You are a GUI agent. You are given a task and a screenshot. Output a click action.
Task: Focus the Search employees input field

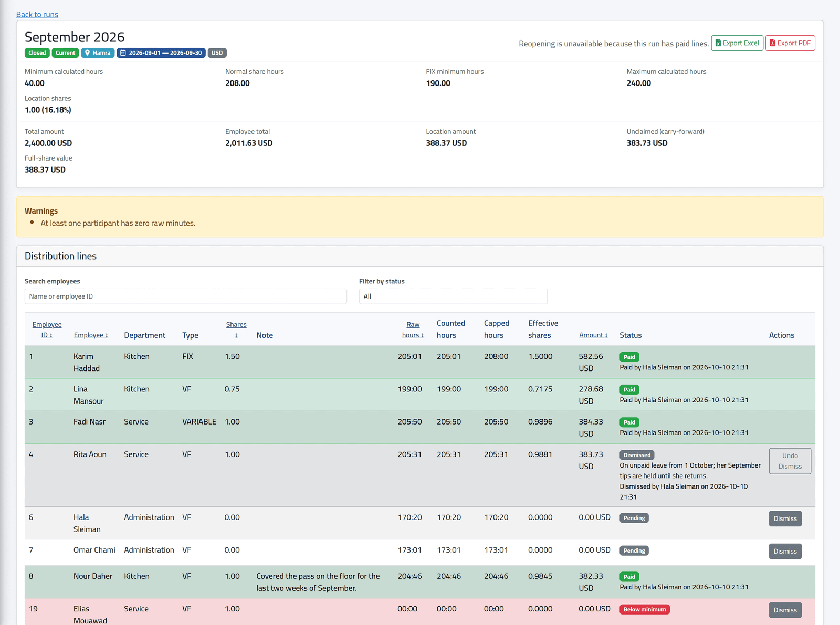pos(185,296)
